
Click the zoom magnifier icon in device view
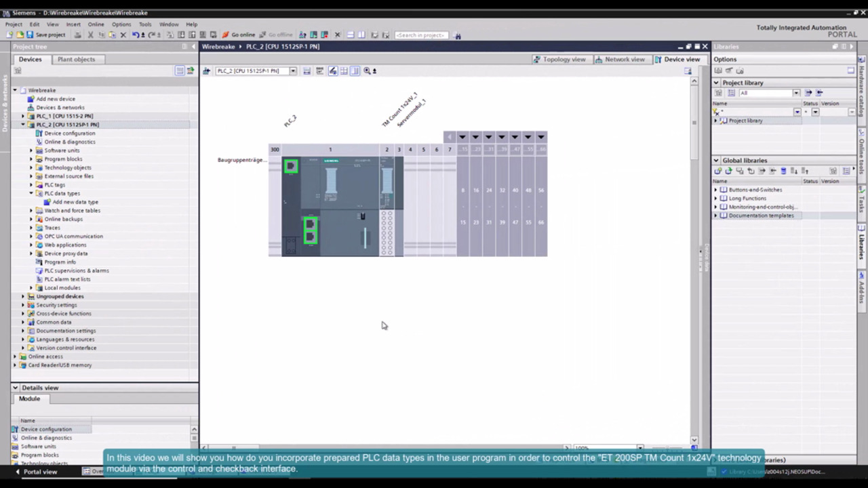click(x=367, y=70)
